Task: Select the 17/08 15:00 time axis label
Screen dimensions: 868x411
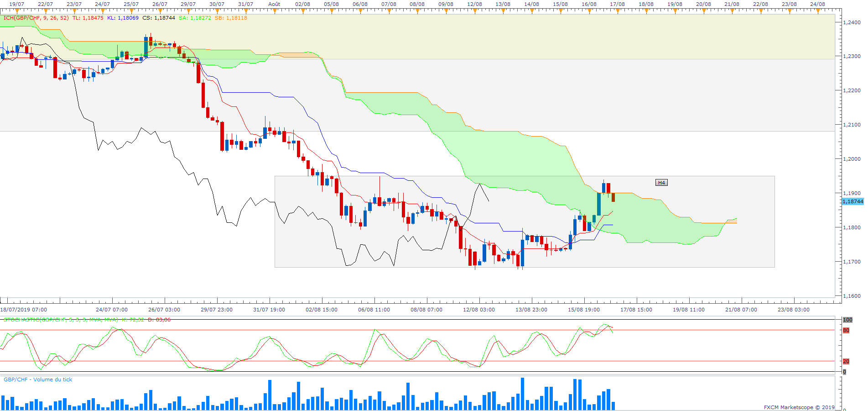Action: 636,310
